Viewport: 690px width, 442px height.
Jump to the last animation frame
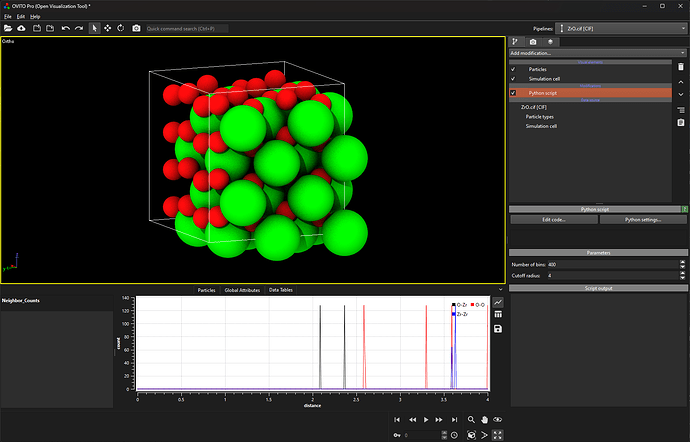[x=454, y=420]
